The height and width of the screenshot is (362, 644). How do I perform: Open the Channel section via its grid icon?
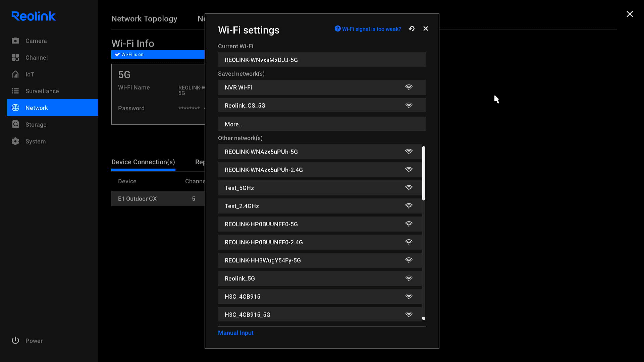tap(15, 58)
